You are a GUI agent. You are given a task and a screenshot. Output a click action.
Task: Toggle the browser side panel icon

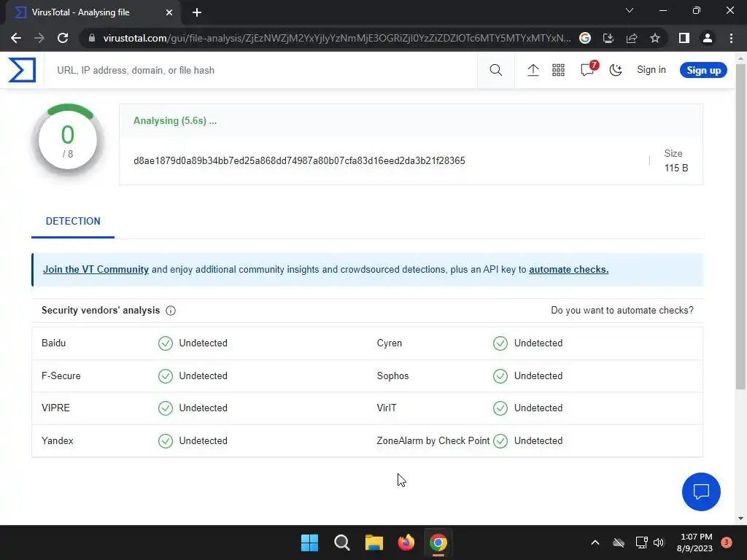pyautogui.click(x=684, y=38)
